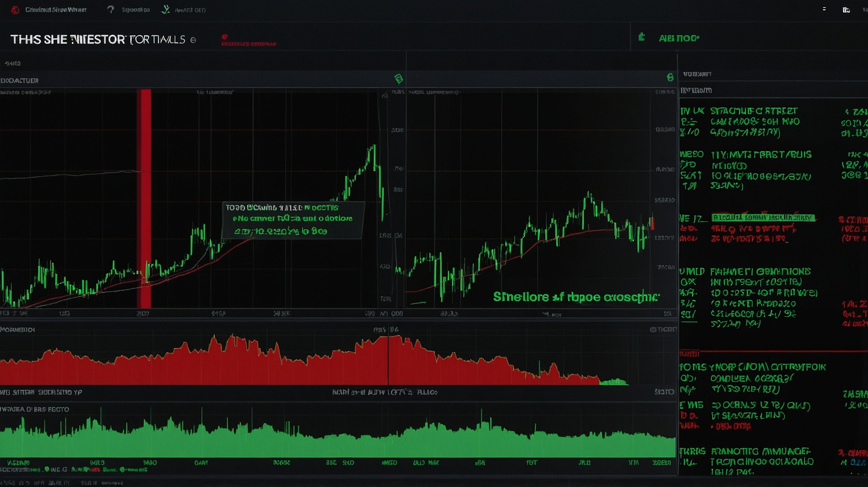The width and height of the screenshot is (868, 487).
Task: Click the red area momentum chart peak line
Action: pos(388,361)
